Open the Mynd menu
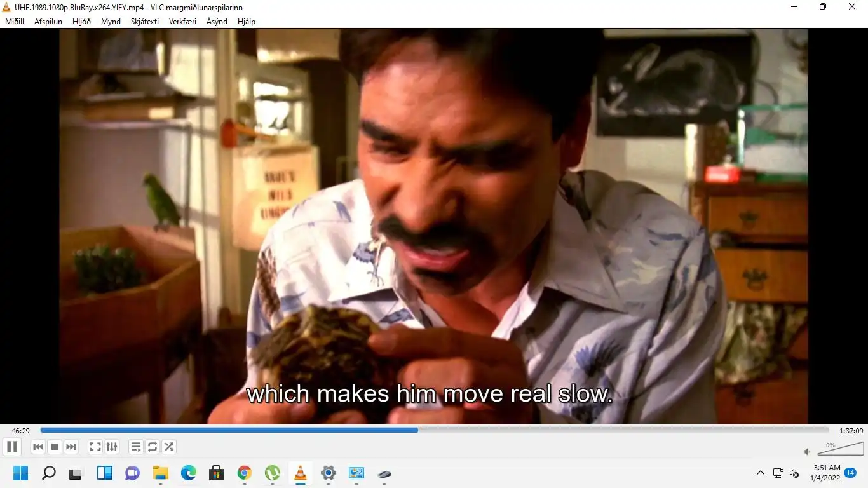Screen dimensions: 868x488 pyautogui.click(x=111, y=21)
